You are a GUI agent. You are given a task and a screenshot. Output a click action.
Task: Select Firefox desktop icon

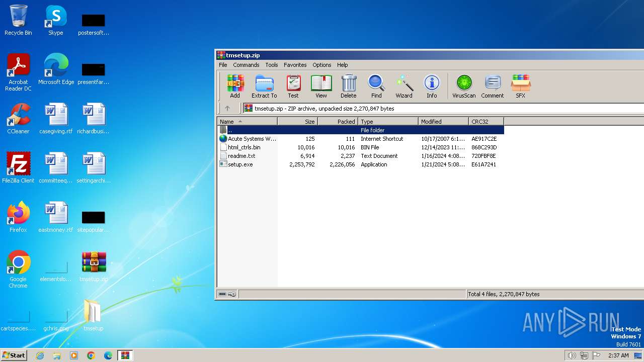[18, 217]
